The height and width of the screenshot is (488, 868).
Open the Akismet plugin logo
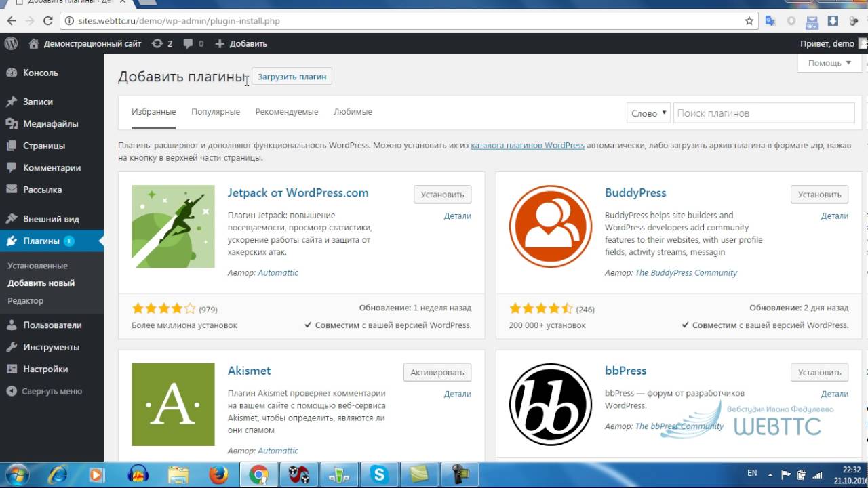pos(173,405)
